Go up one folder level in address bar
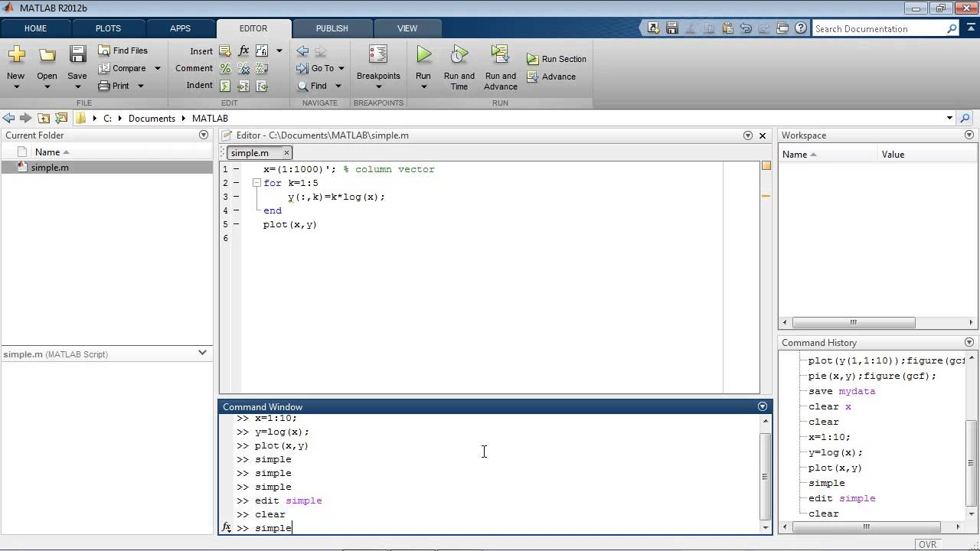Screen dimensions: 980x551 44,118
